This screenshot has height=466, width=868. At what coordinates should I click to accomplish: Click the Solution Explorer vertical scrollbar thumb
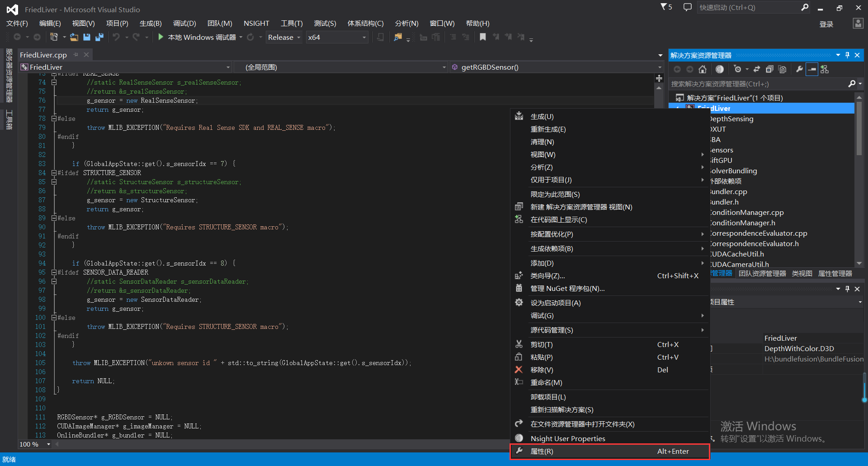(859, 128)
